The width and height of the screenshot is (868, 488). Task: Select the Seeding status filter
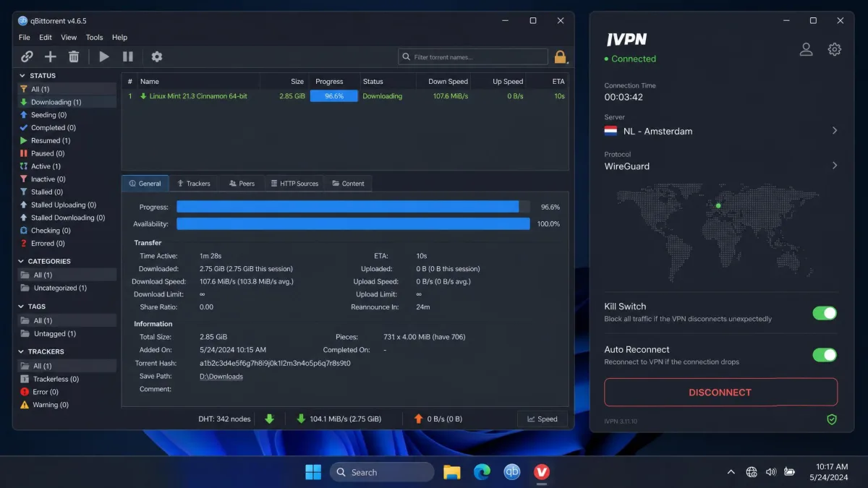[67, 115]
